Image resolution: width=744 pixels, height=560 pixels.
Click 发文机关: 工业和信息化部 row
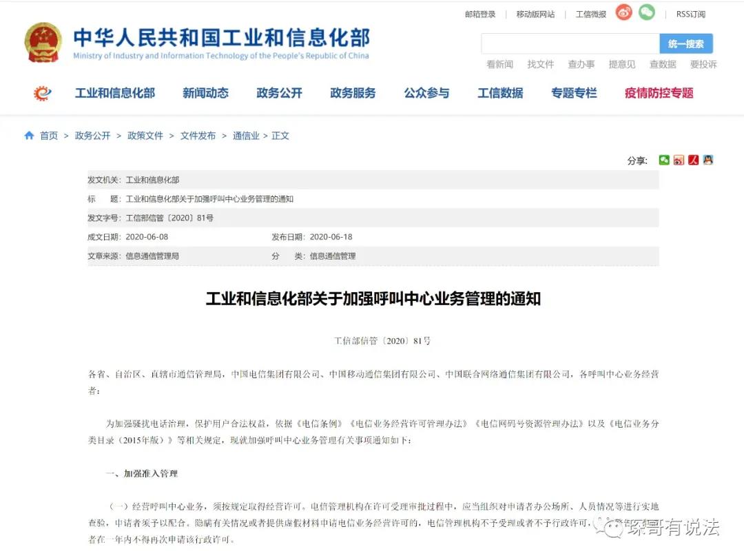click(x=373, y=180)
